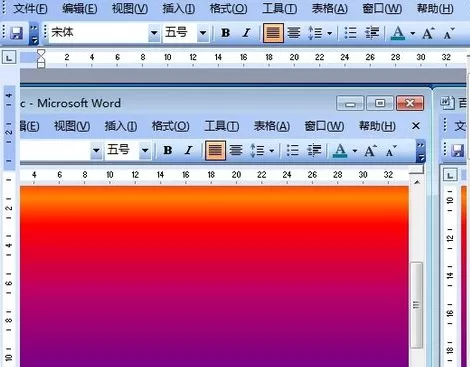Open 宋体 font name dropdown arrow
Screen dimensions: 470x367
(x=154, y=33)
